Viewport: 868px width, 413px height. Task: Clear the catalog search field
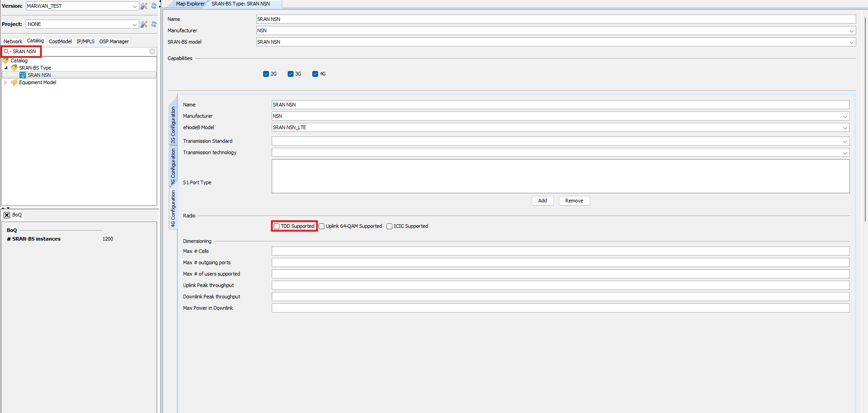click(152, 51)
